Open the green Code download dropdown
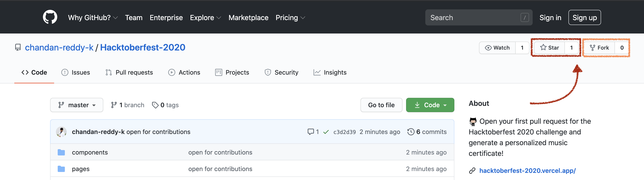The width and height of the screenshot is (644, 180). [430, 105]
